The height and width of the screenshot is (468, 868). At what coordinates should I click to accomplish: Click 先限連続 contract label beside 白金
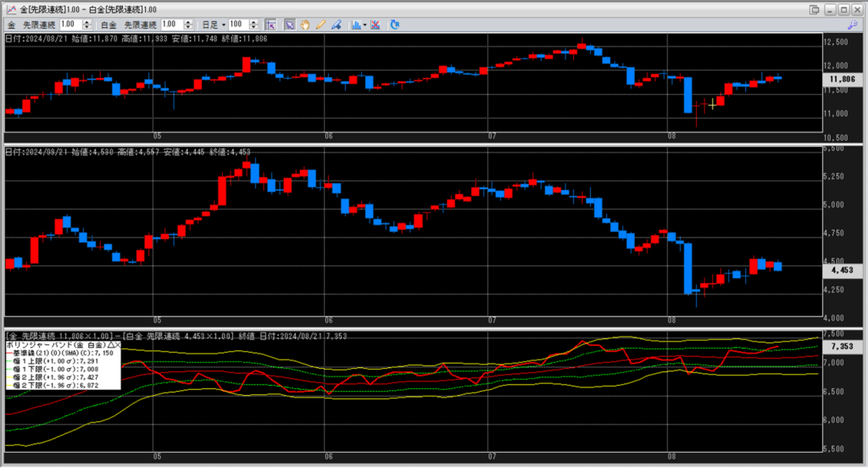(141, 25)
